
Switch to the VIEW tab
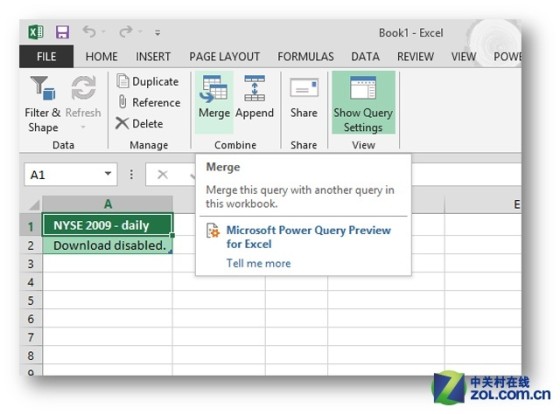[464, 56]
